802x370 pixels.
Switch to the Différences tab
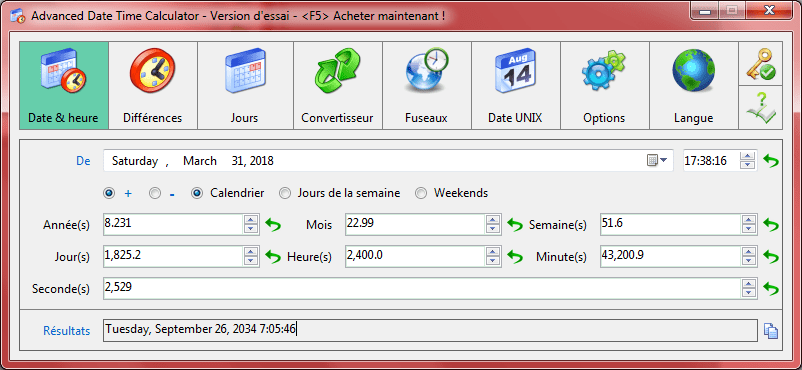click(153, 85)
